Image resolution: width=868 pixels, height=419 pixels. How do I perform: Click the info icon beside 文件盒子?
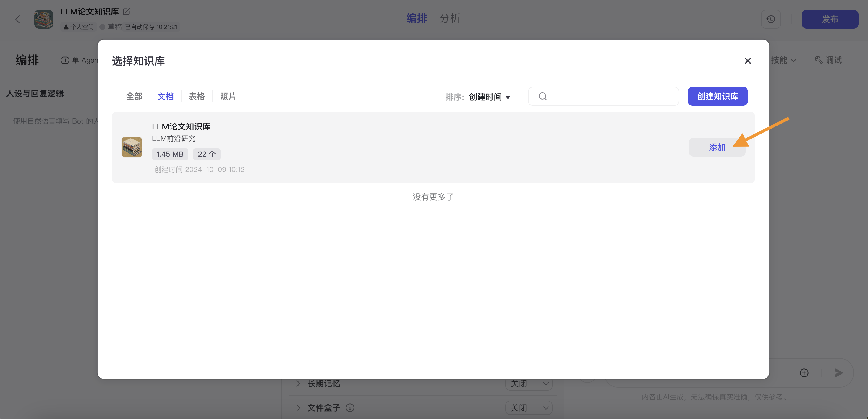pos(350,407)
